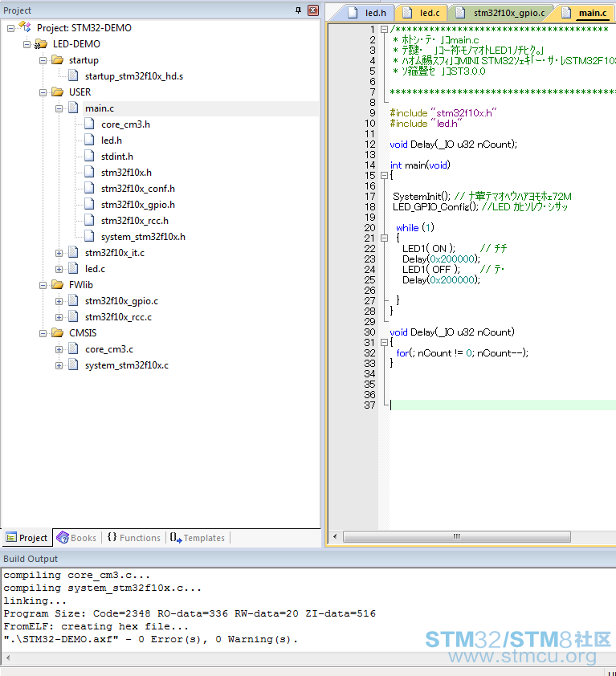Image resolution: width=616 pixels, height=676 pixels.
Task: Select led.c in the USER group
Action: click(96, 269)
